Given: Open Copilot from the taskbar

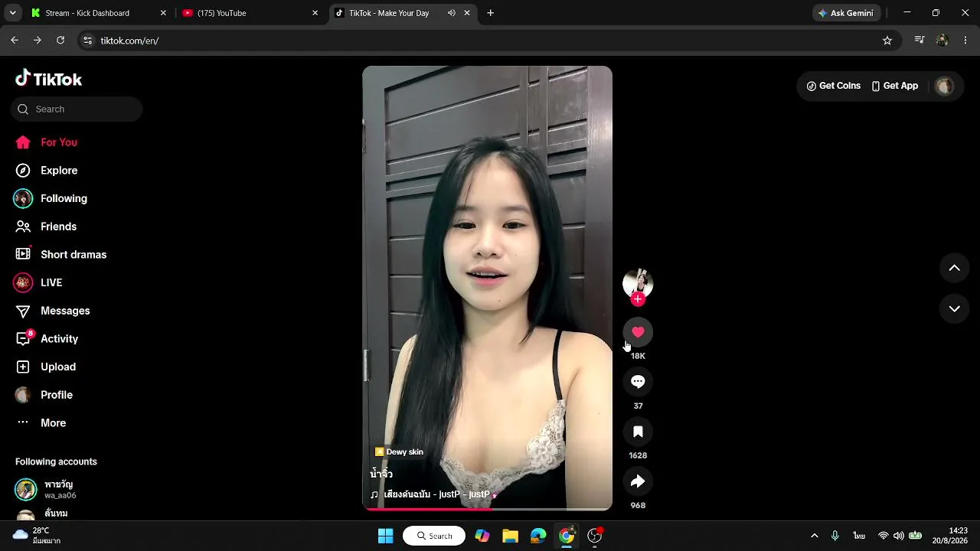Looking at the screenshot, I should tap(482, 536).
